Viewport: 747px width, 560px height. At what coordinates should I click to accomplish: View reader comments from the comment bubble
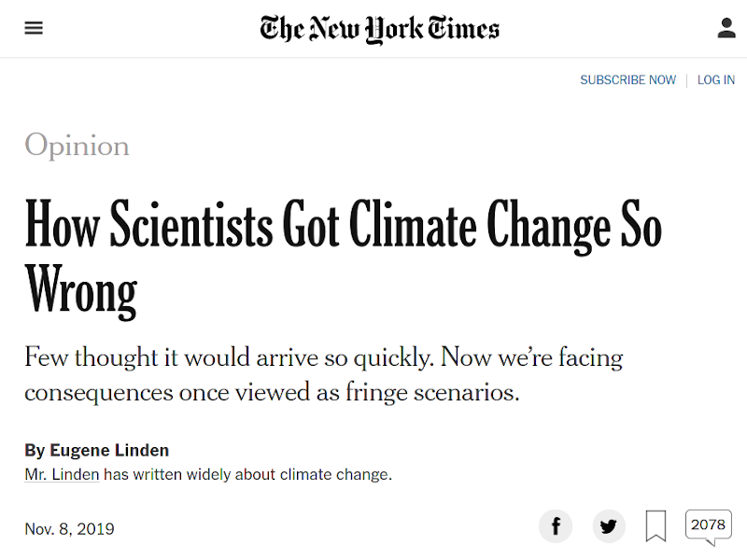pos(708,525)
